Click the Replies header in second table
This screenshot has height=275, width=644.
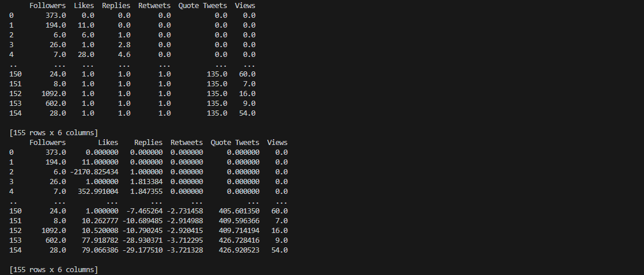[148, 143]
